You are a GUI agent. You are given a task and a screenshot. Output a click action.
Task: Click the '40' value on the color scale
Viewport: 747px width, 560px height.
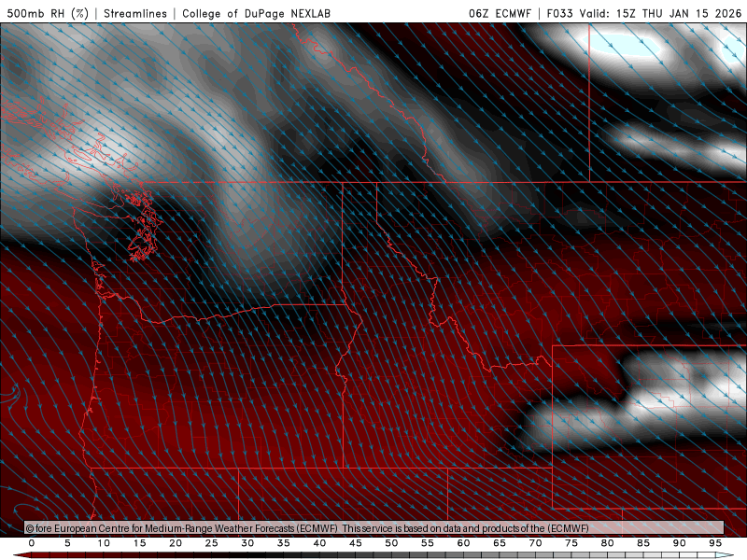(319, 543)
